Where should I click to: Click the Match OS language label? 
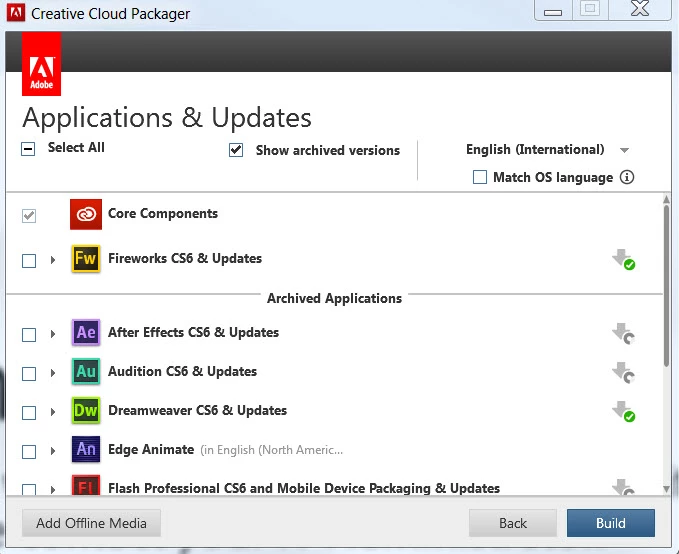click(x=553, y=177)
